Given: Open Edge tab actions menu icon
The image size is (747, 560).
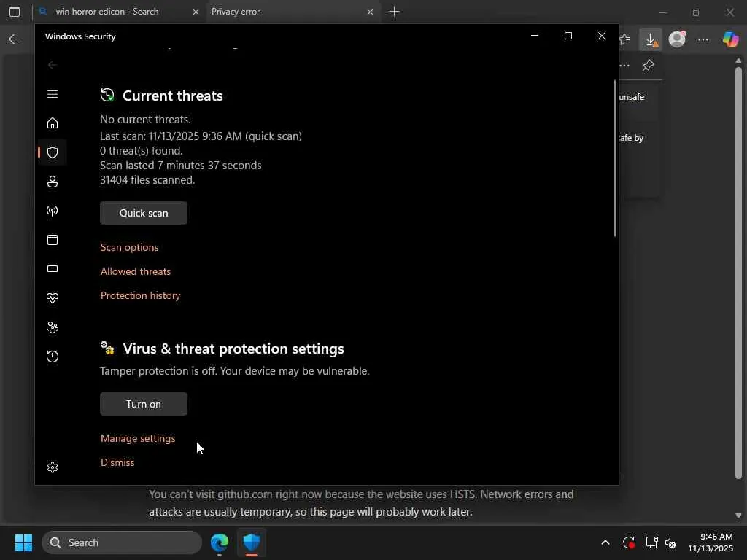Looking at the screenshot, I should [x=15, y=12].
